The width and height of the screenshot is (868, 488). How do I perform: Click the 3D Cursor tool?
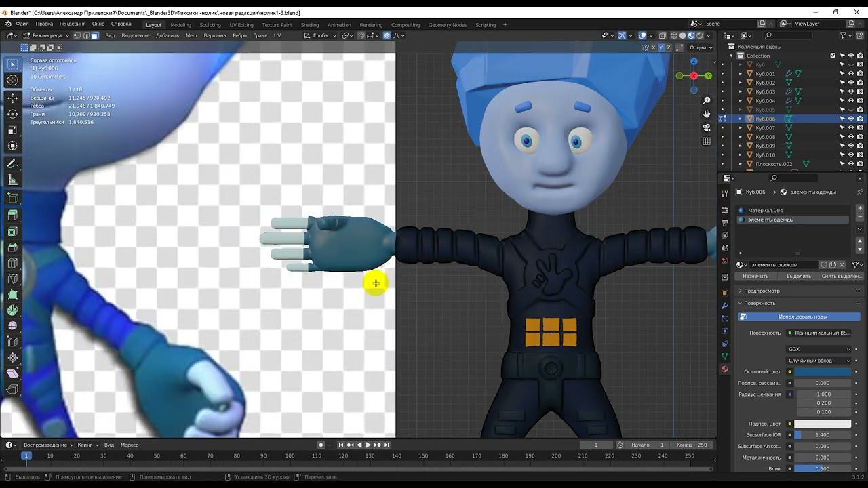point(13,81)
